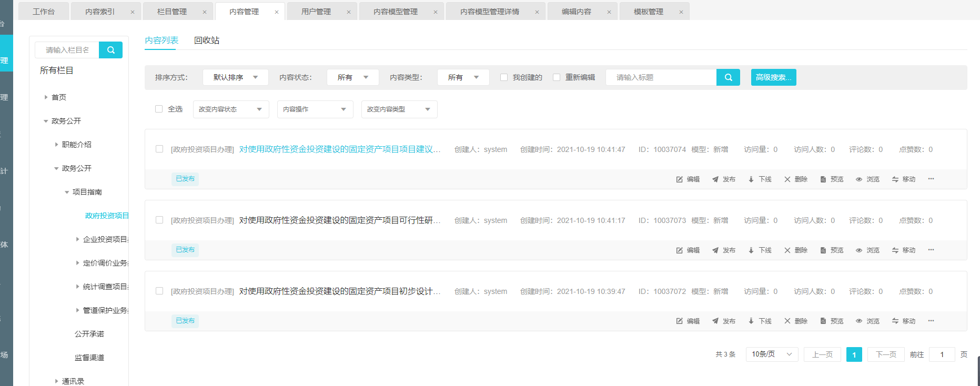Switch to the 回收站 tab
Screen dimensions: 980x386
tap(206, 40)
